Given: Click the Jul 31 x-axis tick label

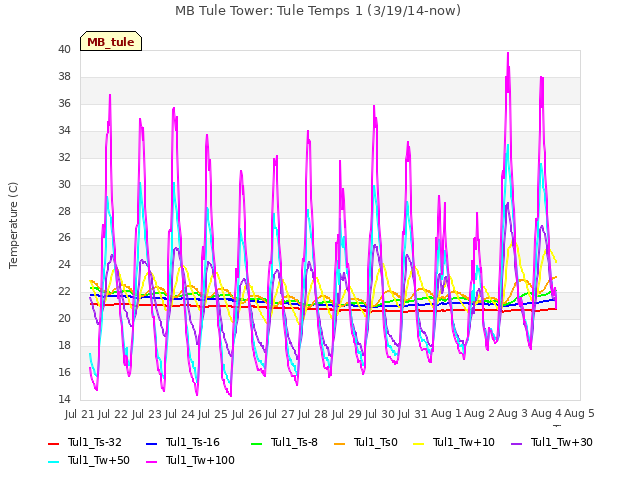Looking at the screenshot, I should coord(413,414).
